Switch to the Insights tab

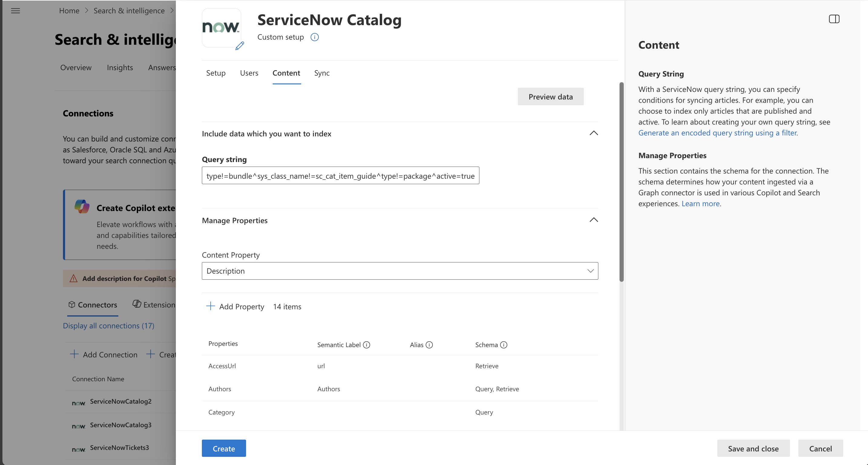(x=120, y=67)
